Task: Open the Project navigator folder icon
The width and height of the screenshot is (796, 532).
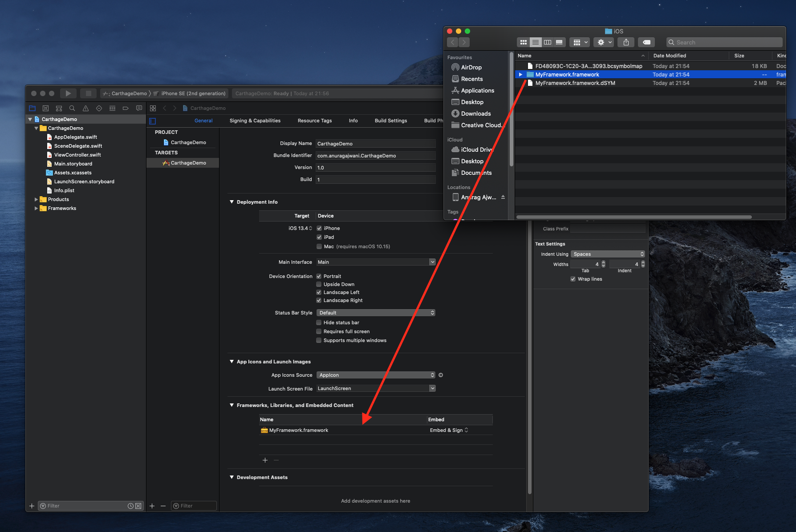Action: point(32,108)
